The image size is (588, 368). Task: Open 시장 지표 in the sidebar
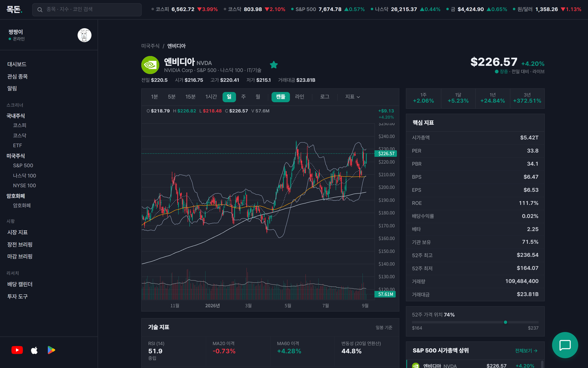coord(18,232)
